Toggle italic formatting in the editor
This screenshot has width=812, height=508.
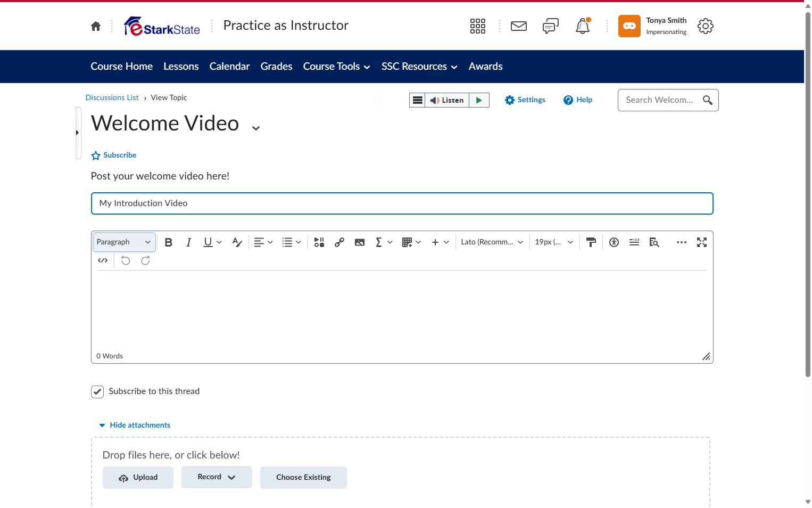pyautogui.click(x=188, y=242)
